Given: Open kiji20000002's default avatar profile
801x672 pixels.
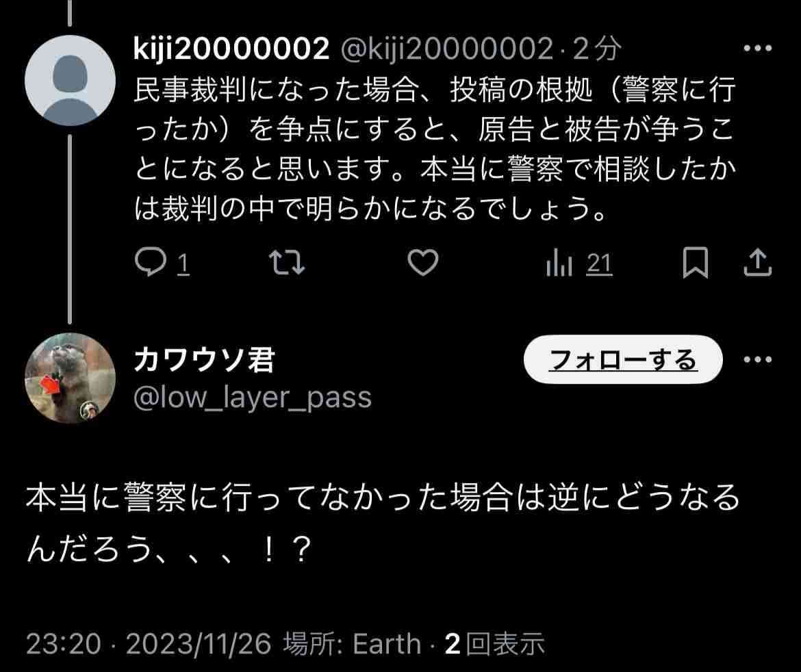Looking at the screenshot, I should 70,81.
